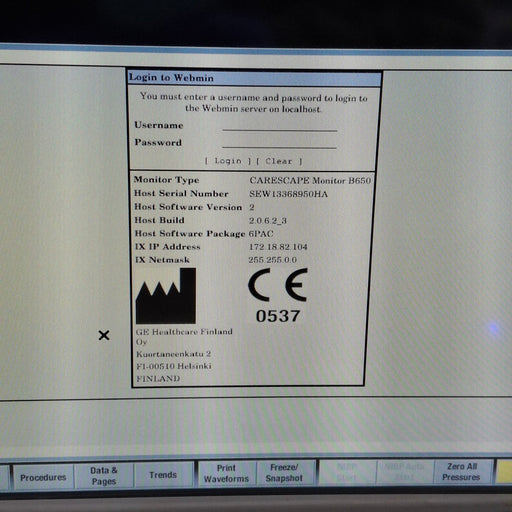This screenshot has height=512, width=512.
Task: Click the greyed-out NIBP Auto Start button
Action: [405, 472]
